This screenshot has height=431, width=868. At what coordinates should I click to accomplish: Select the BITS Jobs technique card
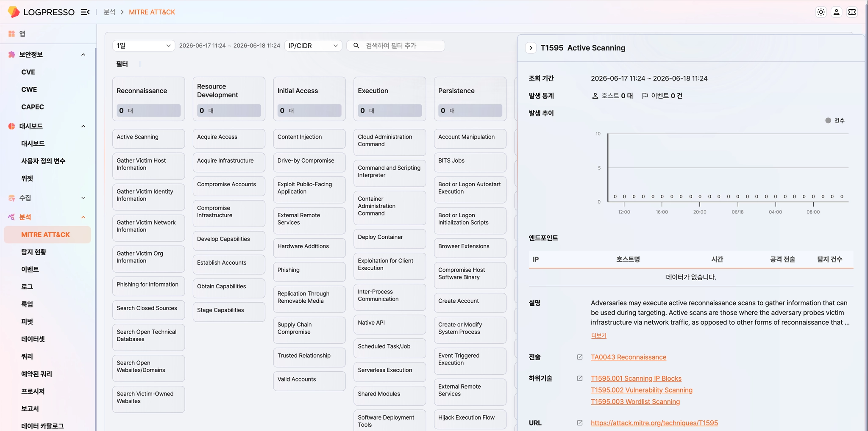coord(470,162)
